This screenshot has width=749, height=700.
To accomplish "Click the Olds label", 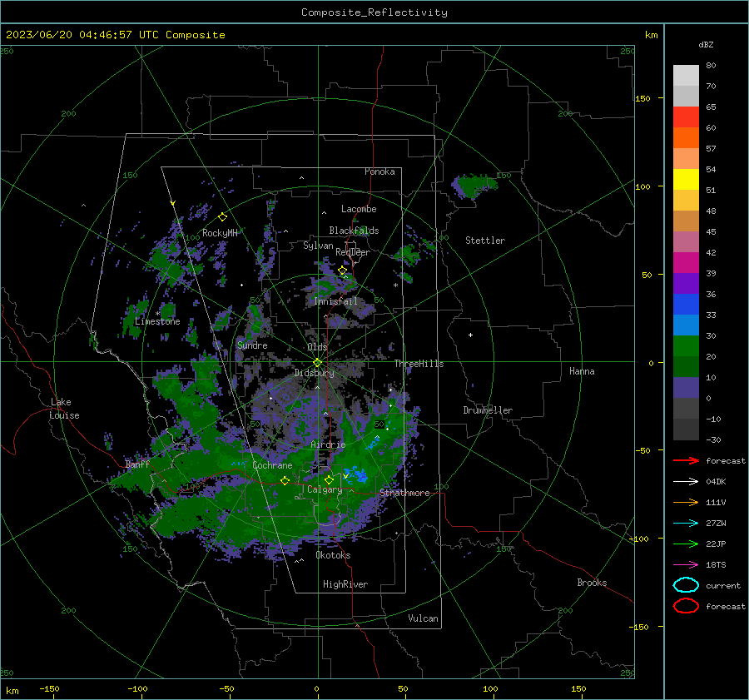I will point(317,347).
